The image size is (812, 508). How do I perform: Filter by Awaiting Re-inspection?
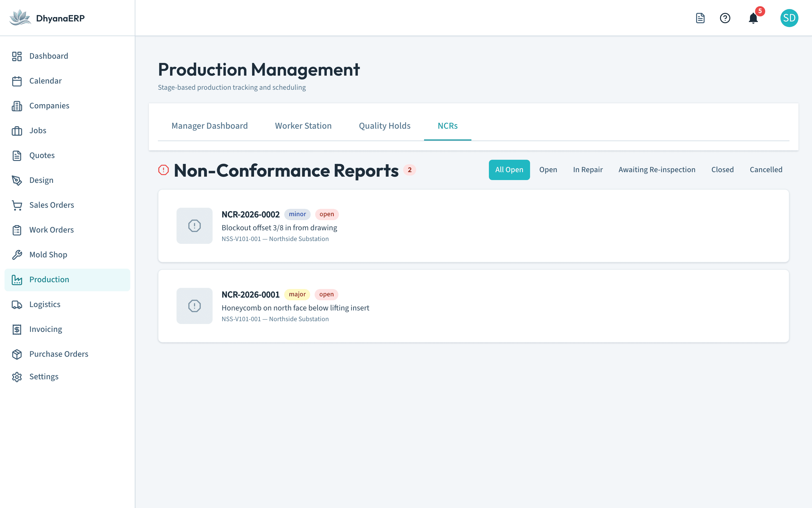[657, 170]
